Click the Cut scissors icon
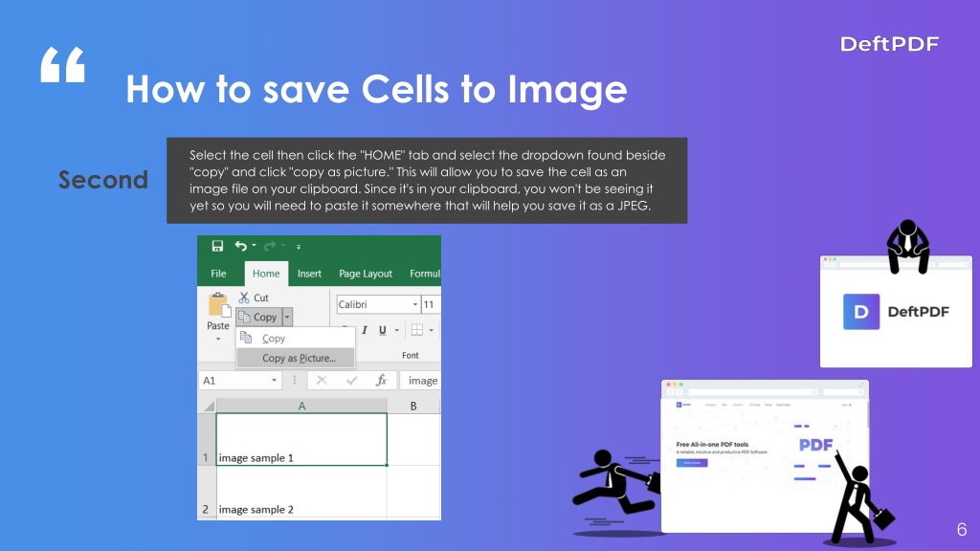 [x=244, y=298]
